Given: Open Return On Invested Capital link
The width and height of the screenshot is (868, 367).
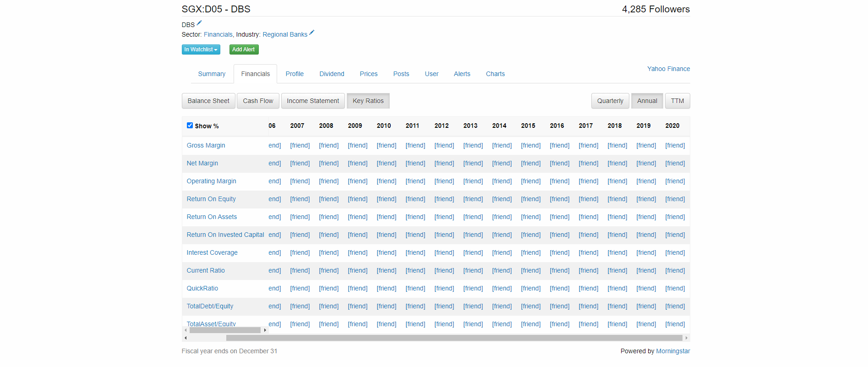Looking at the screenshot, I should coord(225,235).
